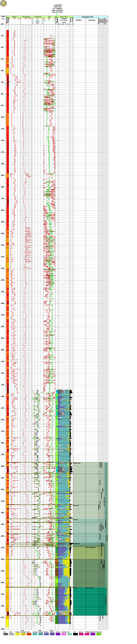Image resolution: width=137 pixels, height=644 pixels.
Task: Click the Kansas Geological Survey logo seal
Action: 3,3
